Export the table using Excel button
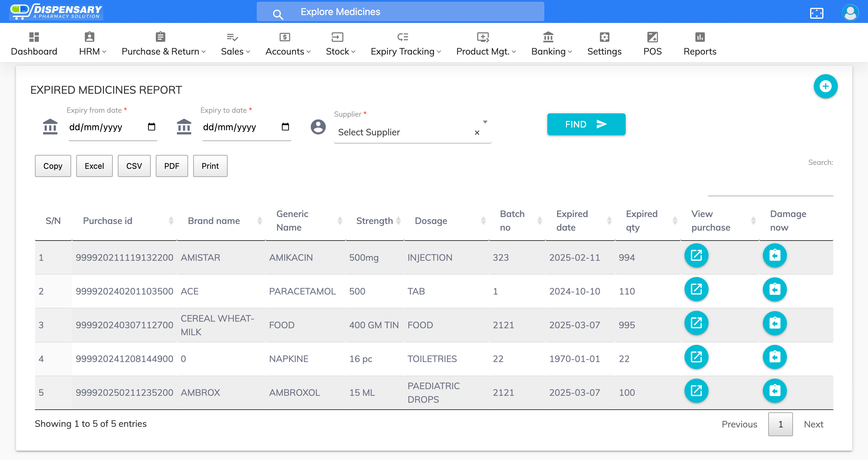The height and width of the screenshot is (460, 868). click(x=94, y=166)
